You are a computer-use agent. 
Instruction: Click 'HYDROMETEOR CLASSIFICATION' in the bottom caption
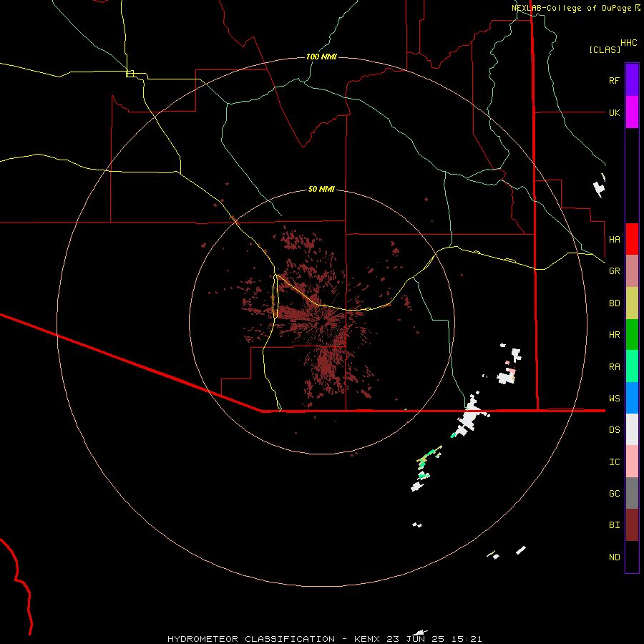[251, 639]
